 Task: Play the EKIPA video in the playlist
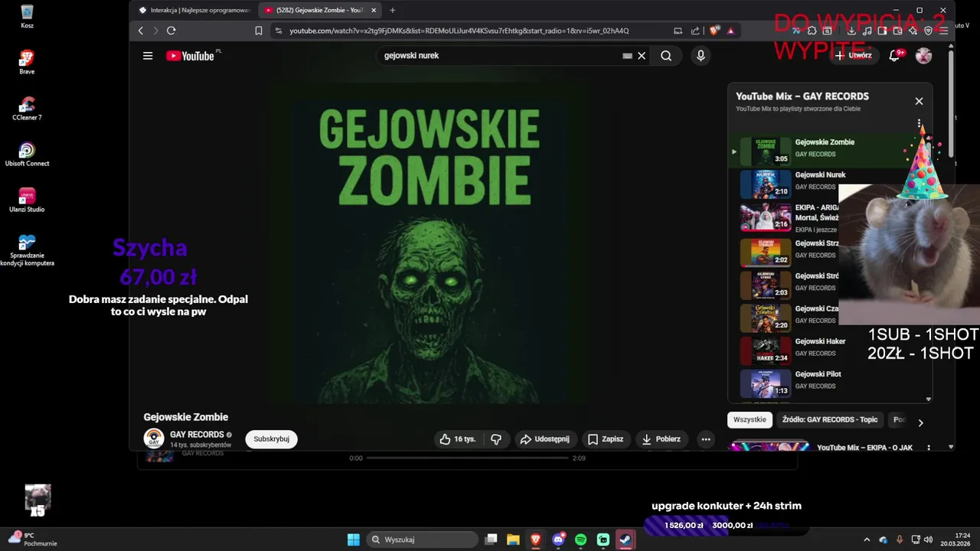(789, 217)
